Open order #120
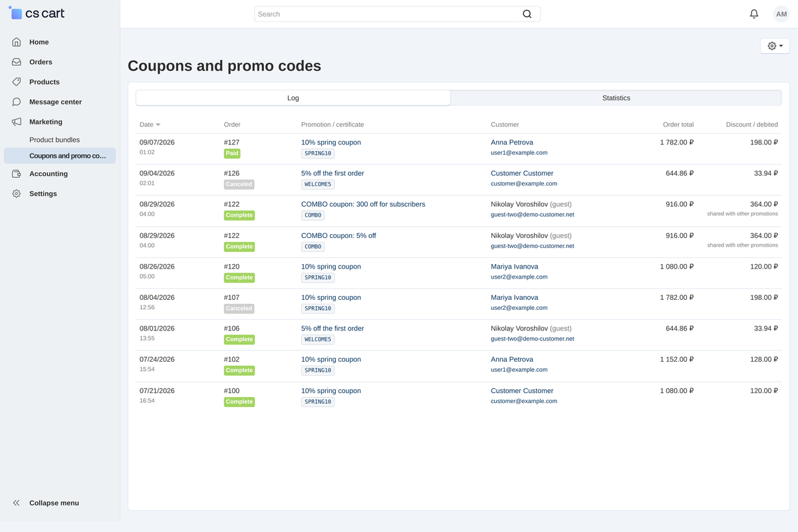This screenshot has height=532, width=798. coord(231,266)
